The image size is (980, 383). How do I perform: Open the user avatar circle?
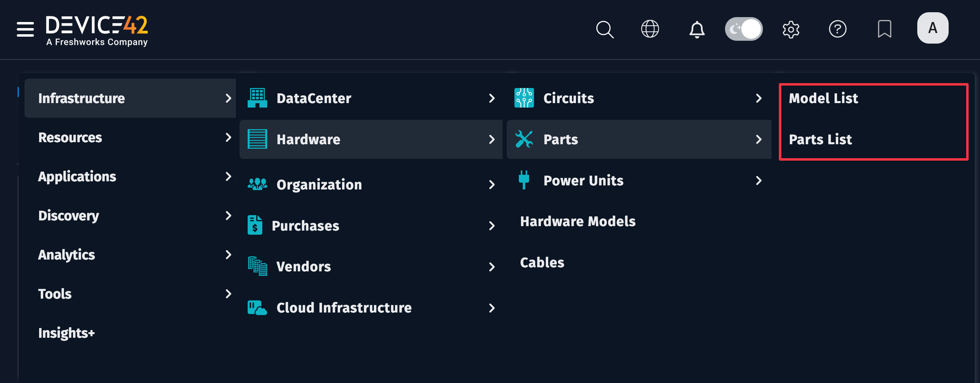[x=932, y=28]
